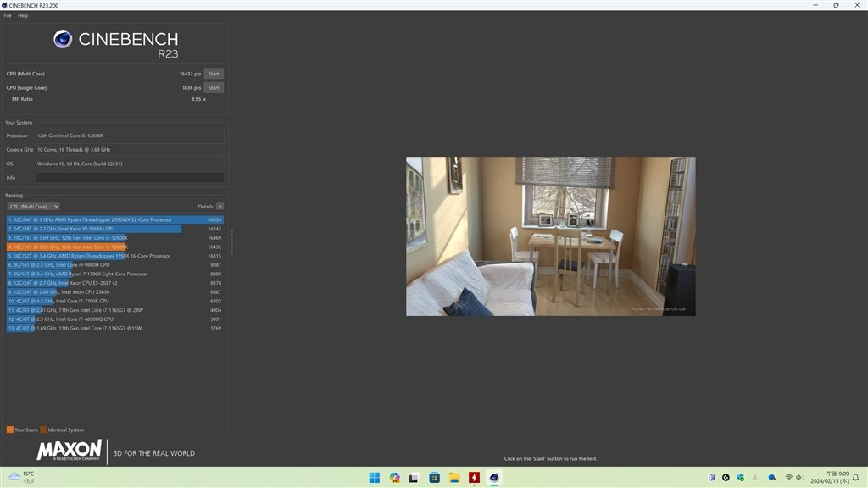This screenshot has height=488, width=868.
Task: Expand the ranking Details arrow
Action: coord(220,206)
